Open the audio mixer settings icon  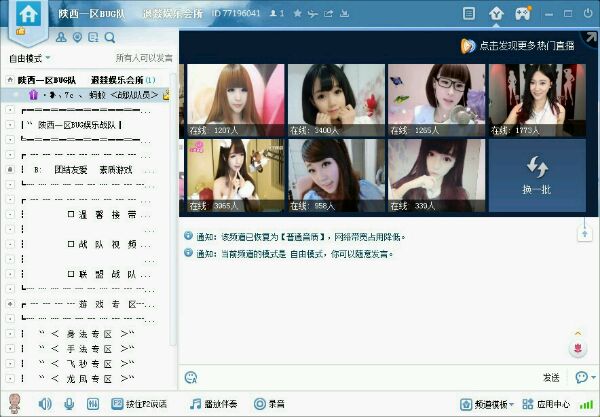click(x=93, y=404)
